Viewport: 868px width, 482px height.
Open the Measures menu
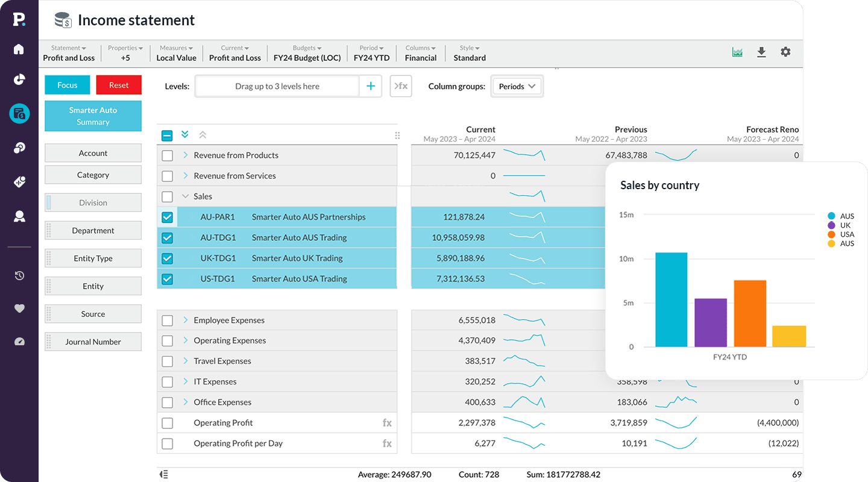(x=177, y=53)
